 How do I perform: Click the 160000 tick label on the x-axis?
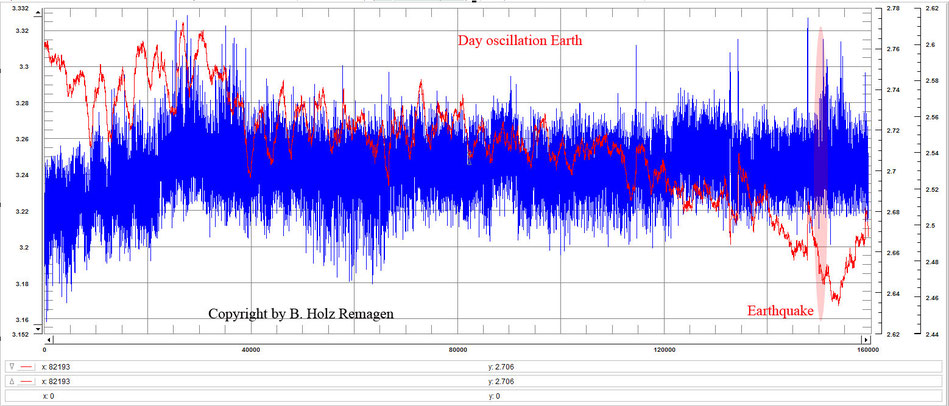coord(869,350)
